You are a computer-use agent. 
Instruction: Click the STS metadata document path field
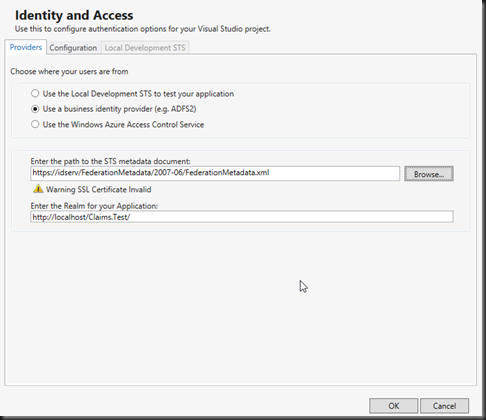[x=215, y=173]
